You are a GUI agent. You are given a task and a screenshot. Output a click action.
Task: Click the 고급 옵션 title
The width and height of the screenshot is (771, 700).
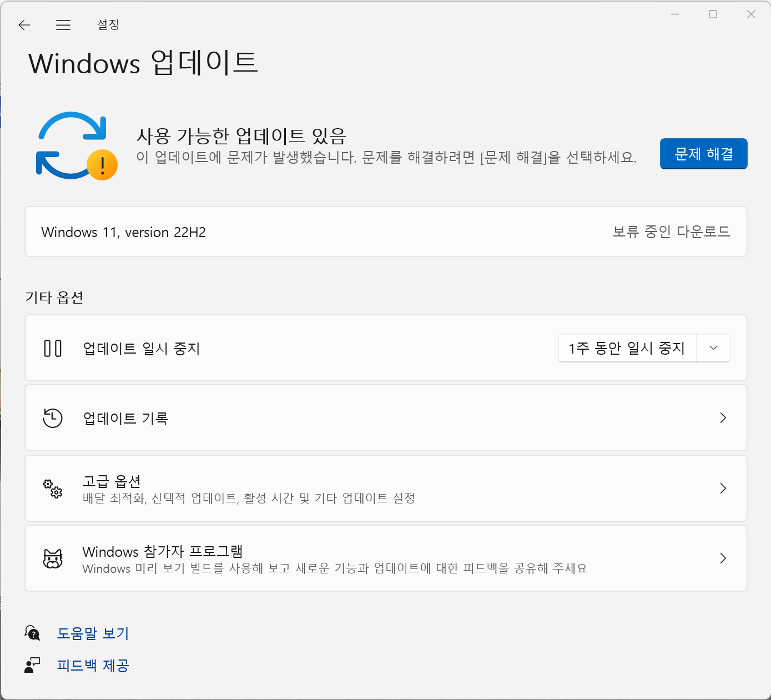(112, 481)
